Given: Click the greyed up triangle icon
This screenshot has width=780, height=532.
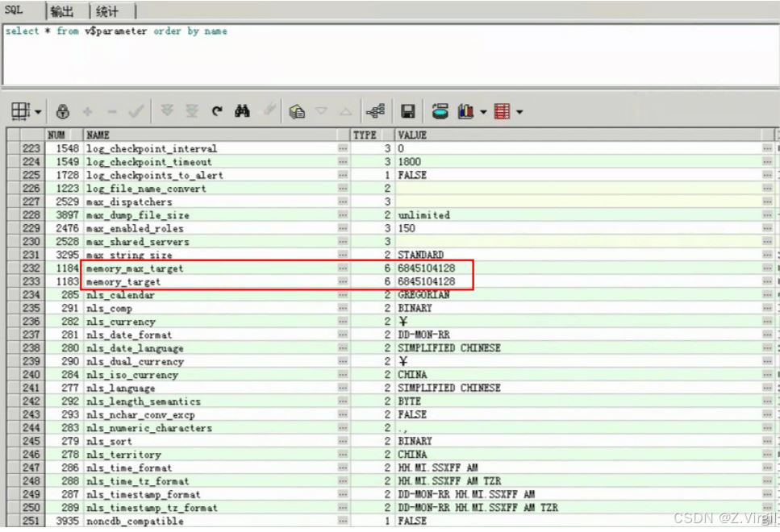Looking at the screenshot, I should click(x=346, y=111).
